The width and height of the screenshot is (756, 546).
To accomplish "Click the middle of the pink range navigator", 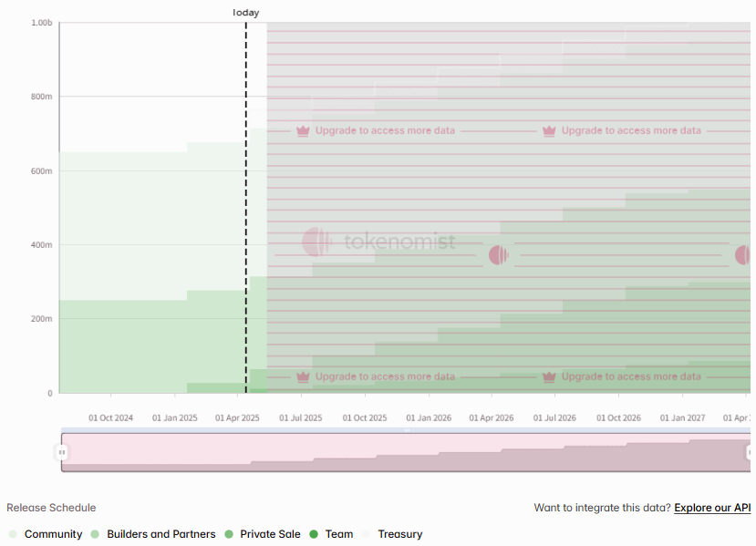I will [x=406, y=452].
